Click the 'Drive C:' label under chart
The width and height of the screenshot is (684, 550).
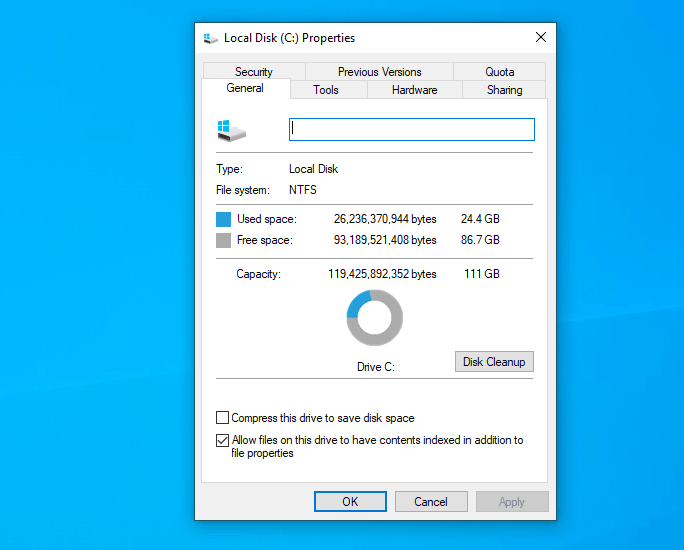pos(376,367)
